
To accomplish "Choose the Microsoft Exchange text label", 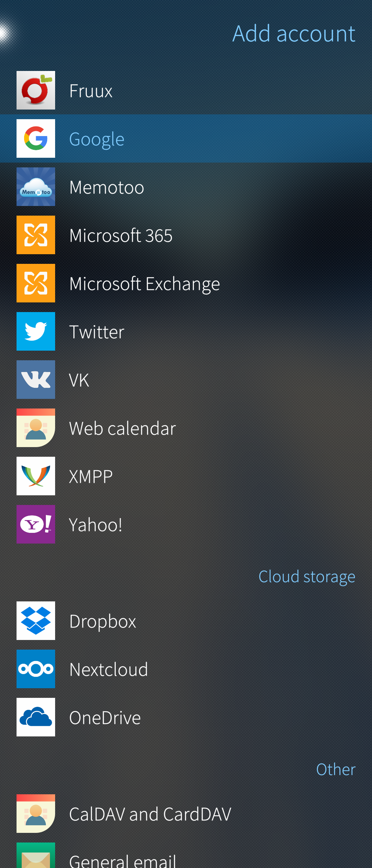I will click(144, 284).
